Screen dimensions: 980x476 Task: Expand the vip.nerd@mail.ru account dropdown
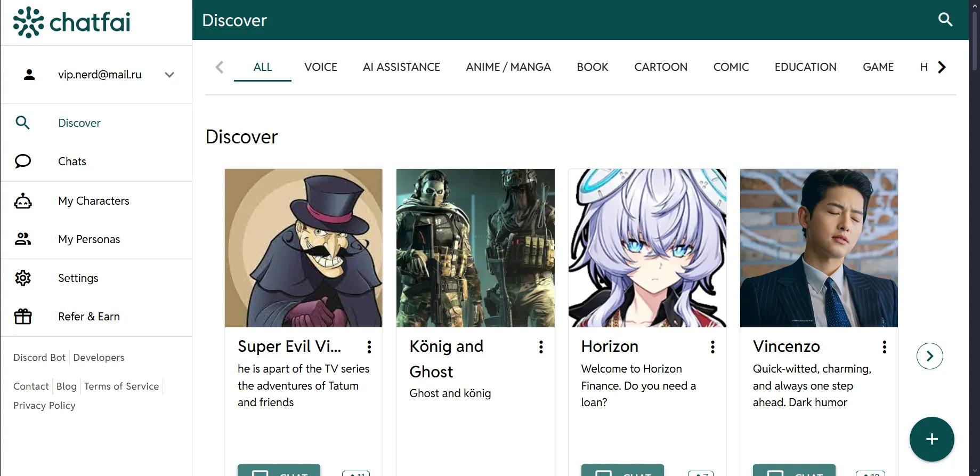coord(169,75)
